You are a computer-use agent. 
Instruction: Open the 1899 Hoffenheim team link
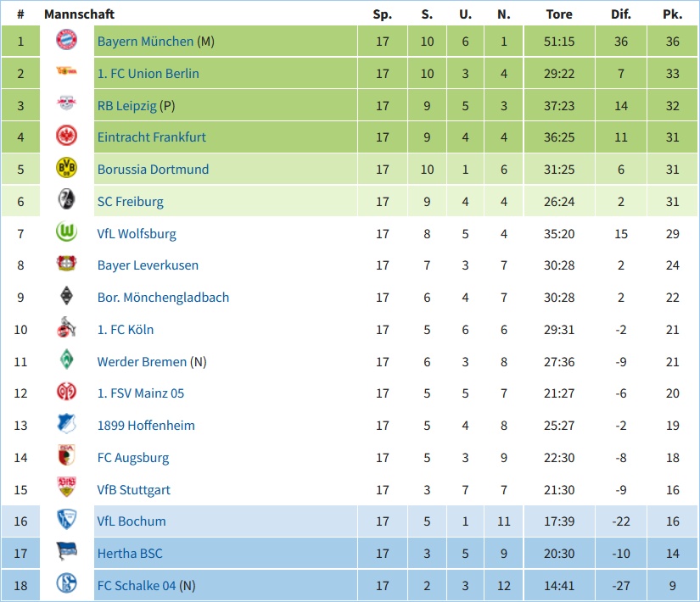click(146, 426)
